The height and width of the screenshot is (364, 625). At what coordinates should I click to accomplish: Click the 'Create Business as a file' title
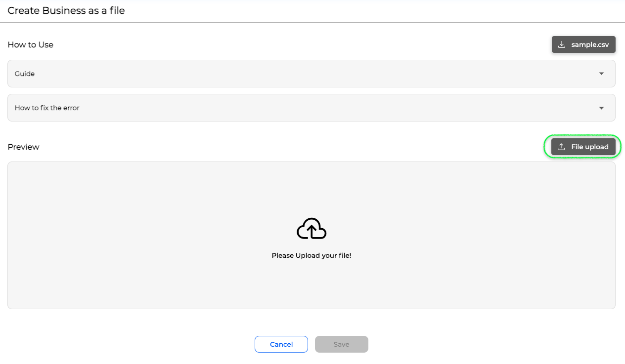tap(66, 10)
